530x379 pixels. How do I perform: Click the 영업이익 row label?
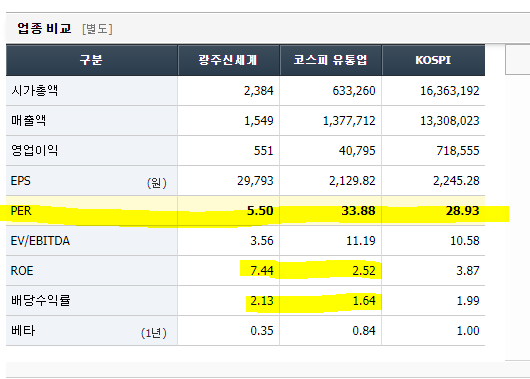pos(35,150)
